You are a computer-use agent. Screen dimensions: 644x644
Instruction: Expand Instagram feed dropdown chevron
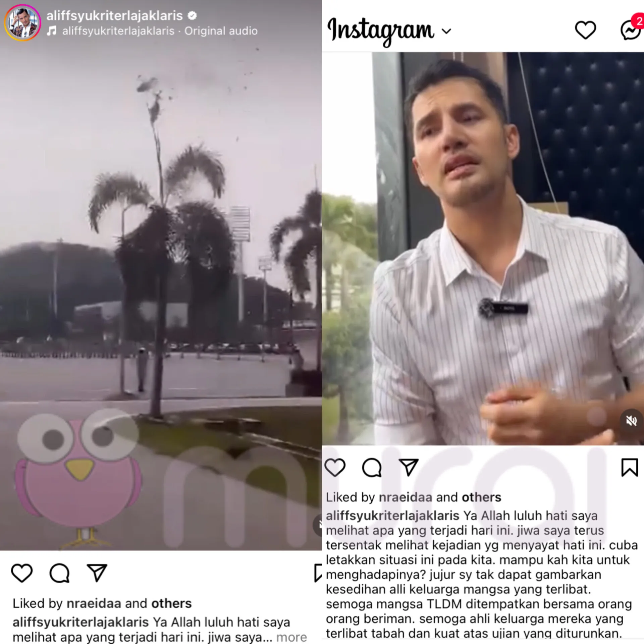(446, 32)
